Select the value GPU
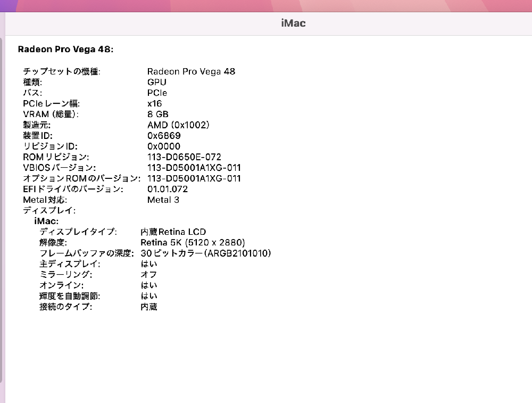The width and height of the screenshot is (532, 403). [157, 82]
